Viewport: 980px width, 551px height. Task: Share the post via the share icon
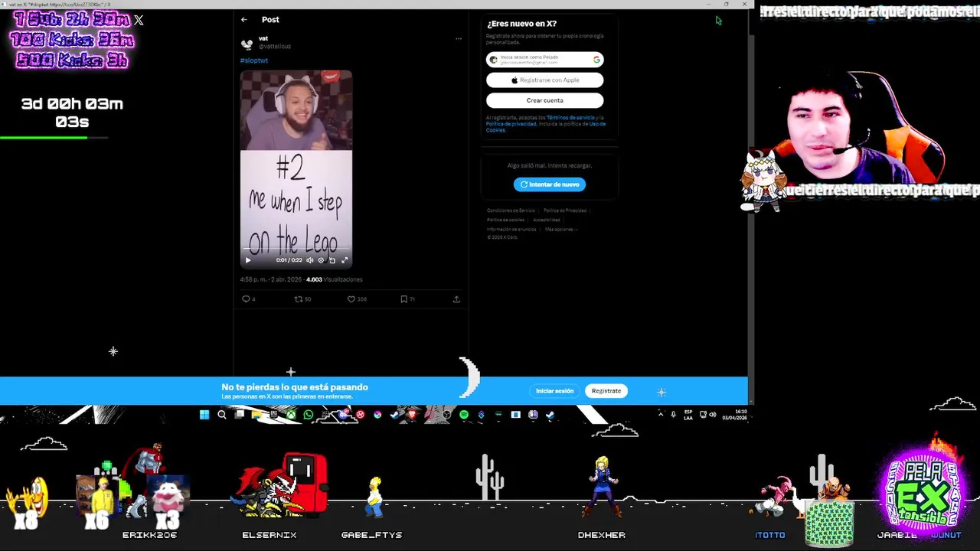point(456,299)
